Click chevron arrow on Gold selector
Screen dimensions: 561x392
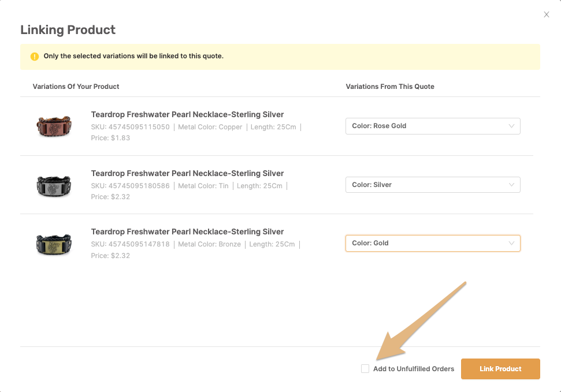pos(511,243)
